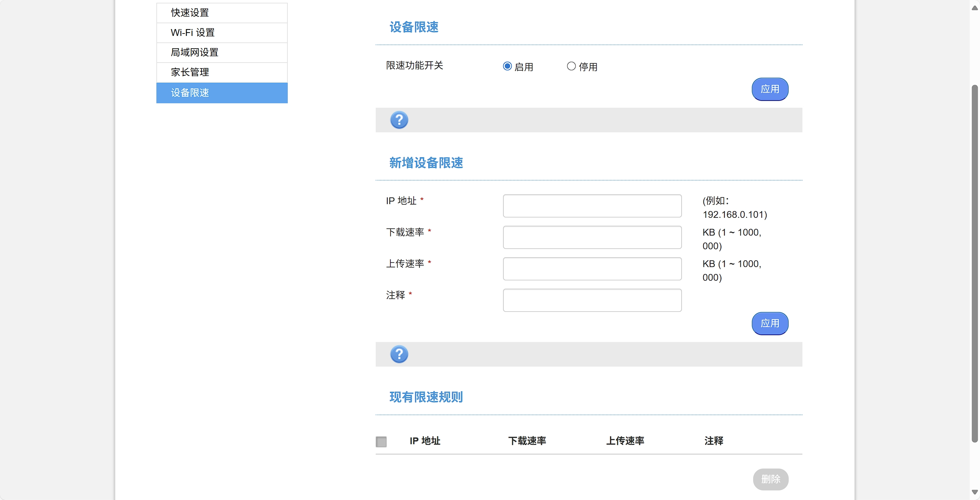
Task: Click 应用 button for speed limit switch
Action: pyautogui.click(x=770, y=89)
